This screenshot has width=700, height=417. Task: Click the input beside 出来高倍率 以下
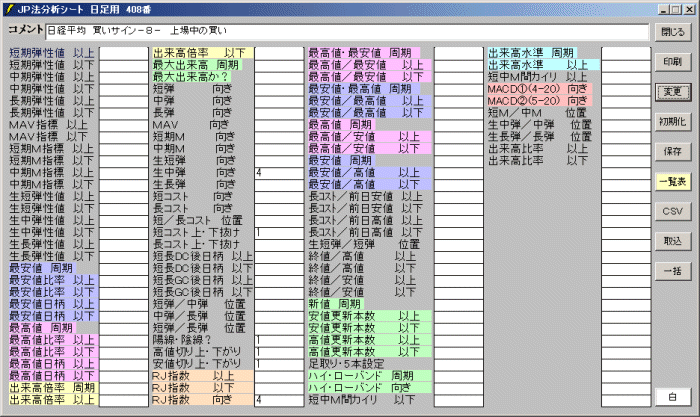pyautogui.click(x=278, y=52)
